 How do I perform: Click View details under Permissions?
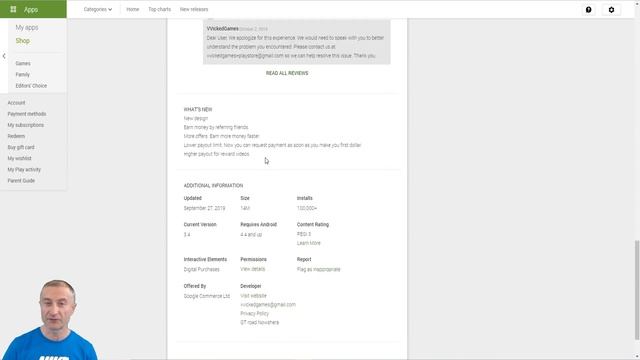pos(253,269)
